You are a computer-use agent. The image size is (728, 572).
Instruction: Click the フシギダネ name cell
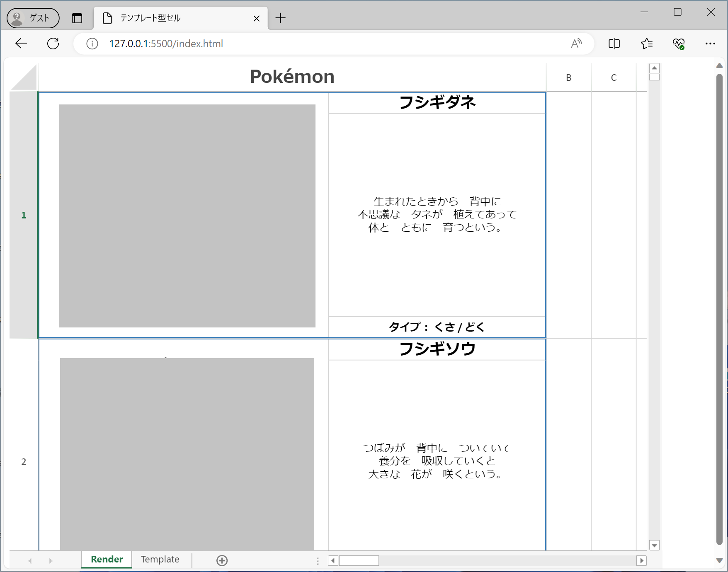437,102
